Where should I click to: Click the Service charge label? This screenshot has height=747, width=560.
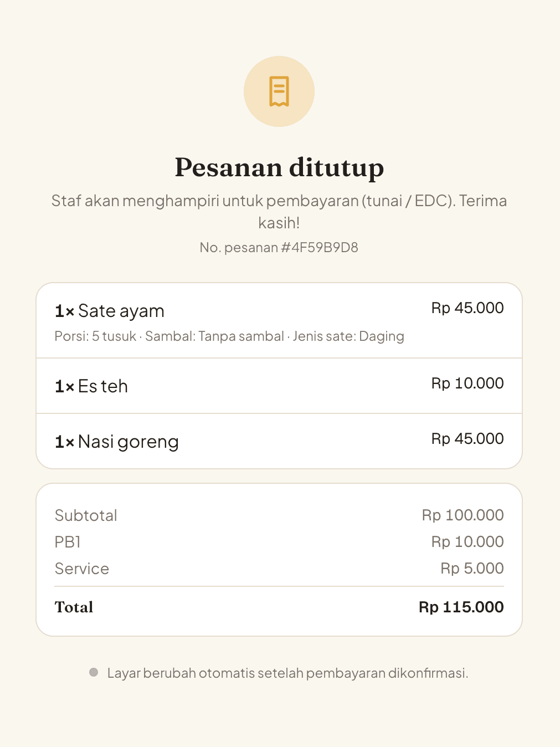tap(81, 569)
